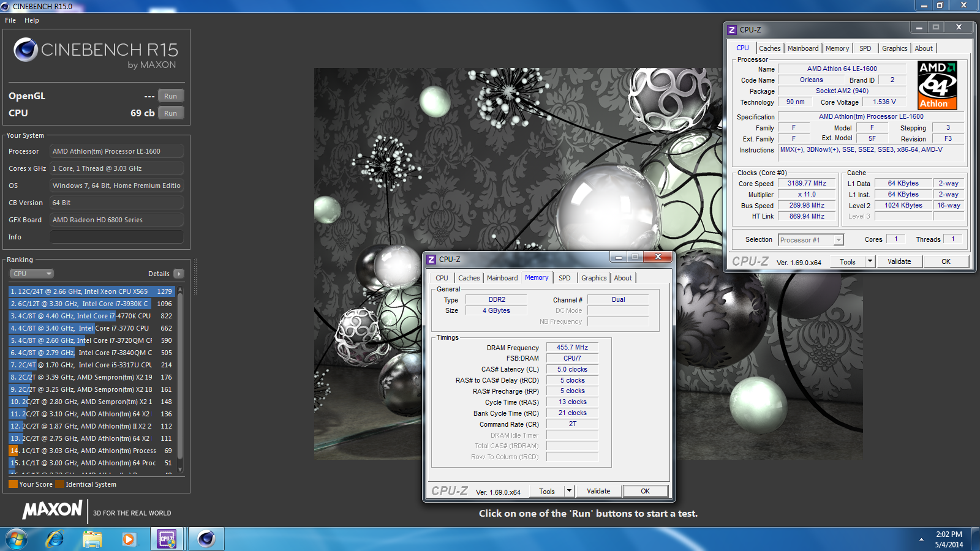Click OK in CPU-Z Memory window
This screenshot has width=980, height=551.
point(645,491)
